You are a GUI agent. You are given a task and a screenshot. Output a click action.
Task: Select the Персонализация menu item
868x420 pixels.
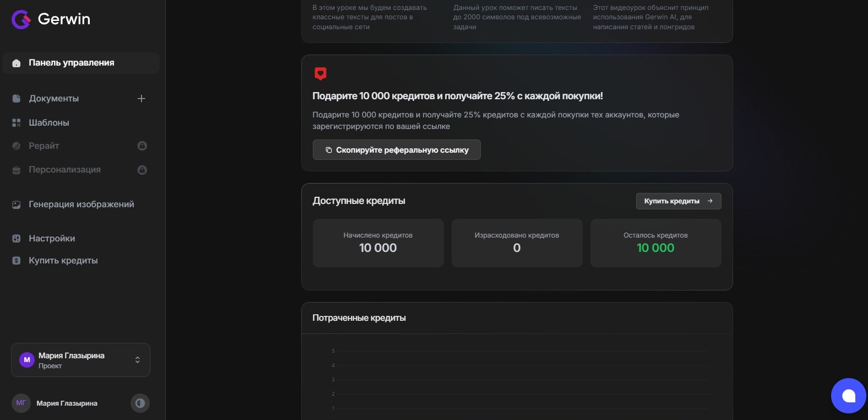[64, 170]
